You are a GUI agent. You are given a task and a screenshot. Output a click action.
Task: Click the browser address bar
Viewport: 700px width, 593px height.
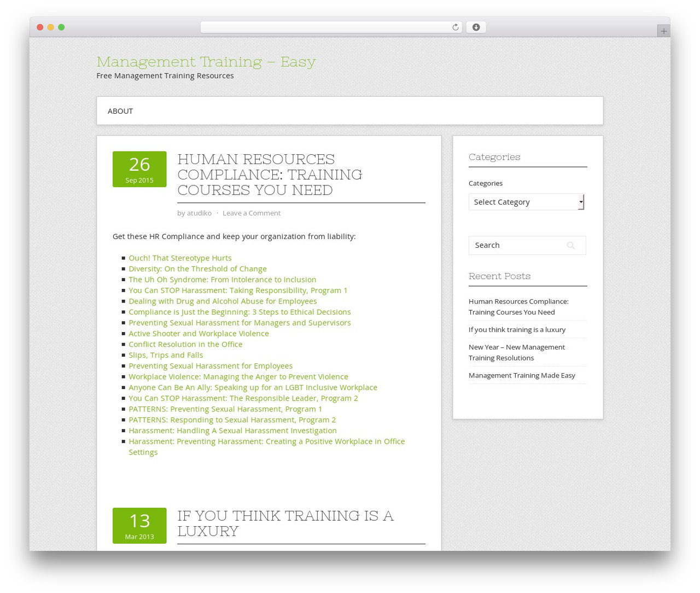(331, 27)
